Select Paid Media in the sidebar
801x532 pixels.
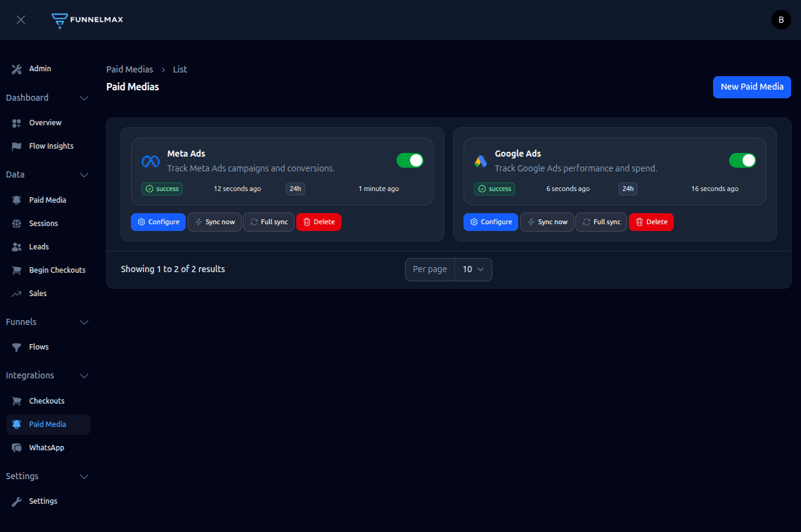click(x=47, y=424)
